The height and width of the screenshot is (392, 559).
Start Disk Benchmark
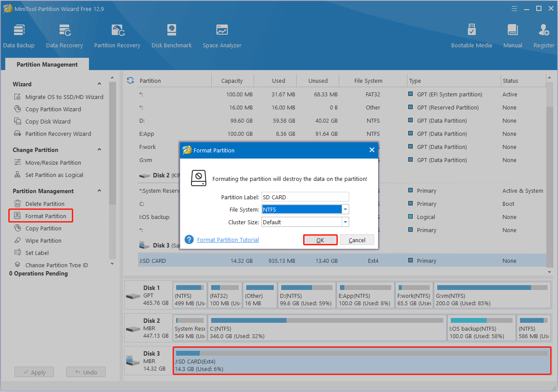(172, 36)
